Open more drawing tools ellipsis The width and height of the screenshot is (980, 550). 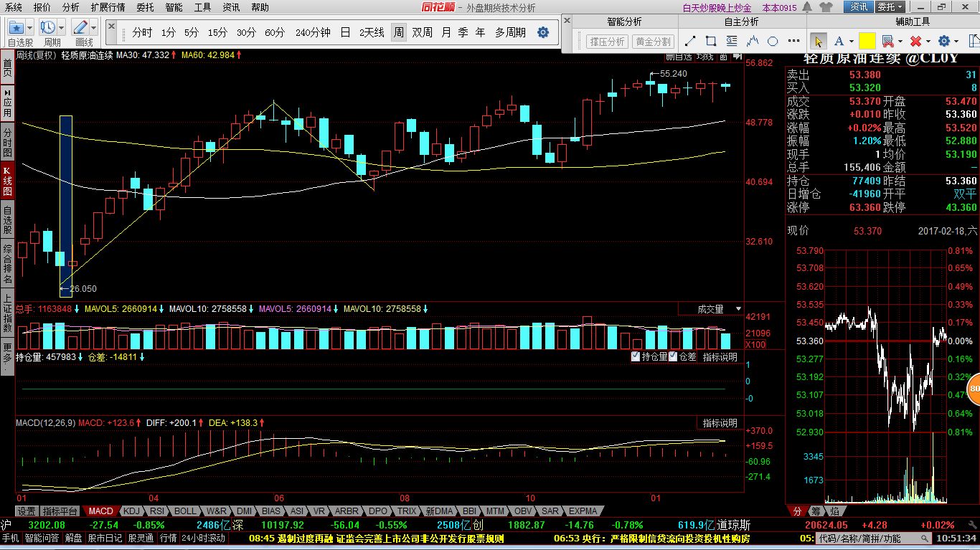tap(793, 41)
